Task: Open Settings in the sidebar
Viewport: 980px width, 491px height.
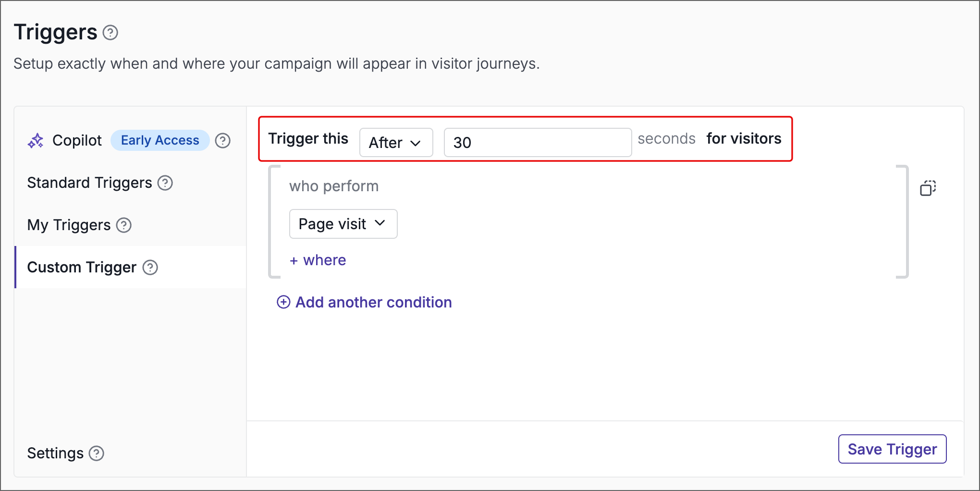Action: point(55,453)
